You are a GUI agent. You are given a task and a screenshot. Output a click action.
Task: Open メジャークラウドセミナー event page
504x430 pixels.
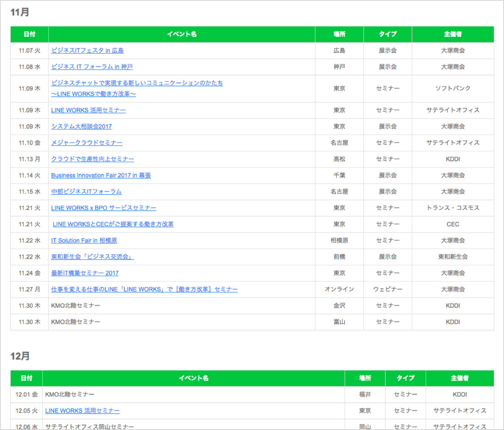coord(86,143)
